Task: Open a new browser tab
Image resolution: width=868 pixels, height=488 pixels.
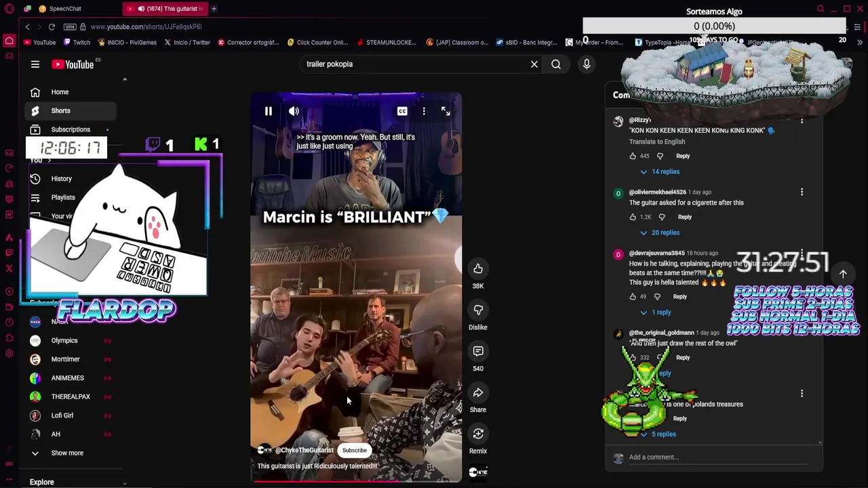Action: click(x=214, y=9)
